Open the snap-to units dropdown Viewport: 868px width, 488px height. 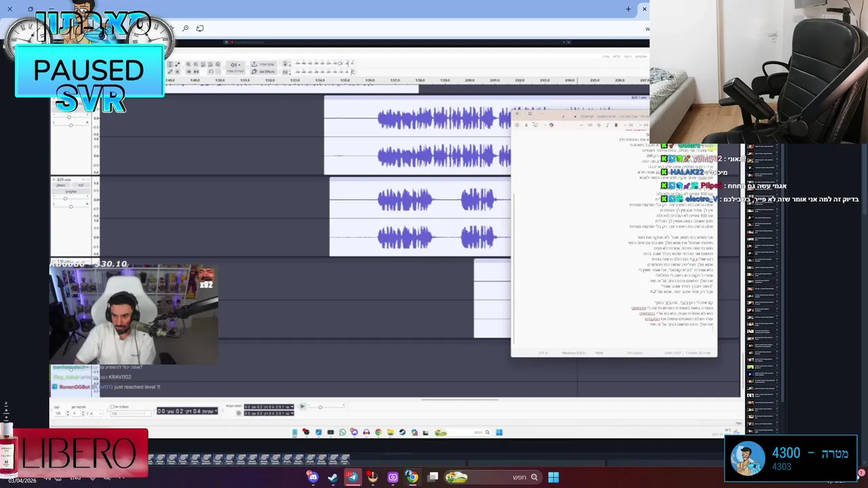[131, 413]
